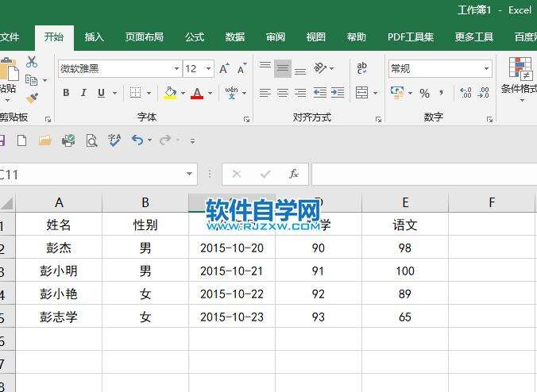537x392 pixels.
Task: Toggle Underline formatting
Action: click(x=102, y=93)
